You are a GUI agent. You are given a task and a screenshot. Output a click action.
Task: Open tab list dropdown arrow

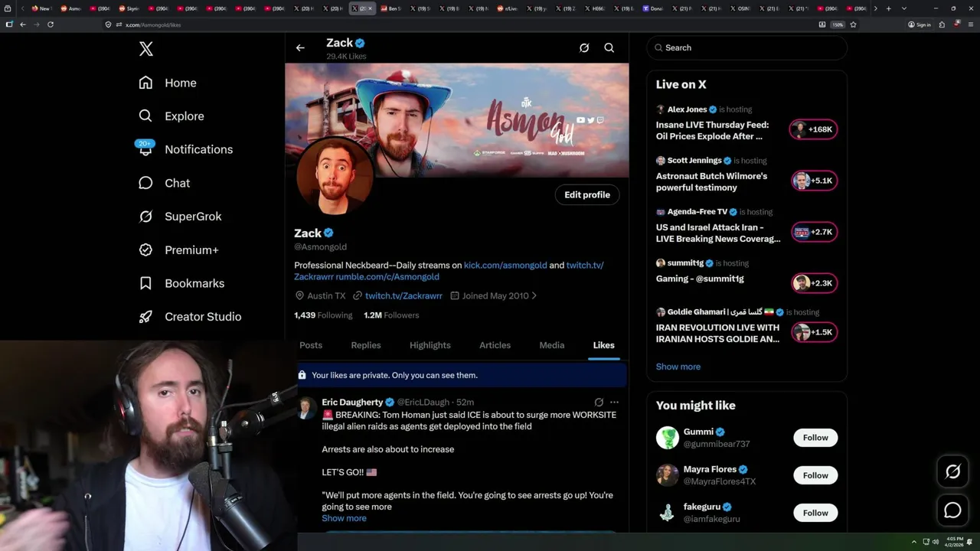click(x=904, y=8)
